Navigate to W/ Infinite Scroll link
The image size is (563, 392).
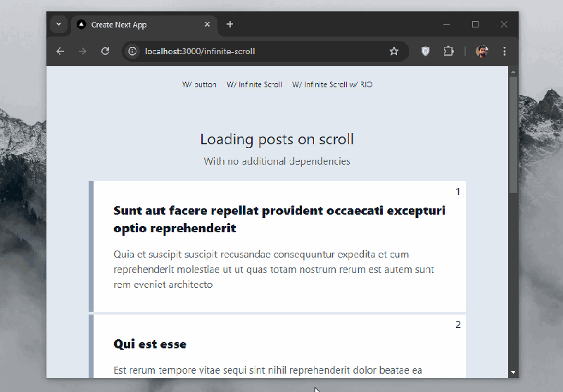(x=254, y=84)
